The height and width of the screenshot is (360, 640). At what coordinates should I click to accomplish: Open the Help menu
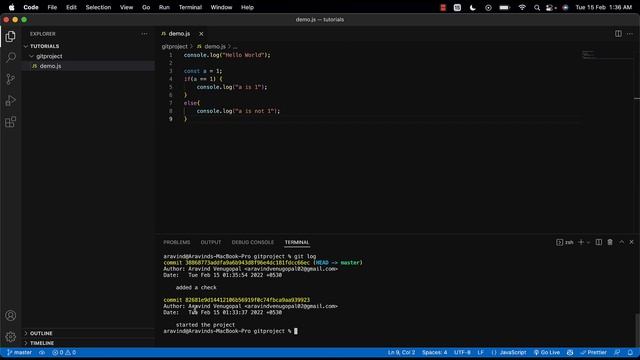coord(247,7)
